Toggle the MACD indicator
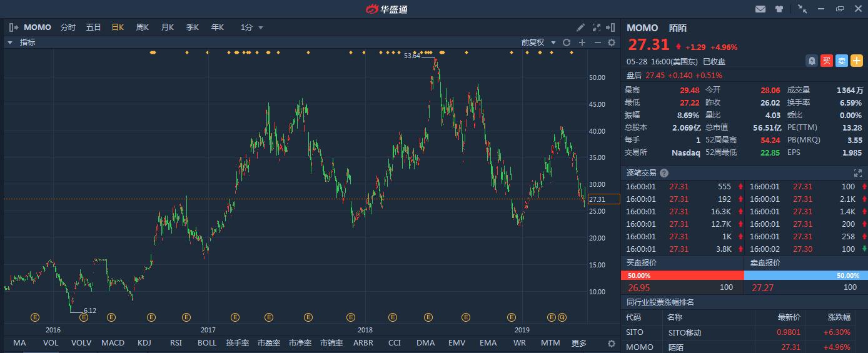This screenshot has width=868, height=353. tap(113, 343)
